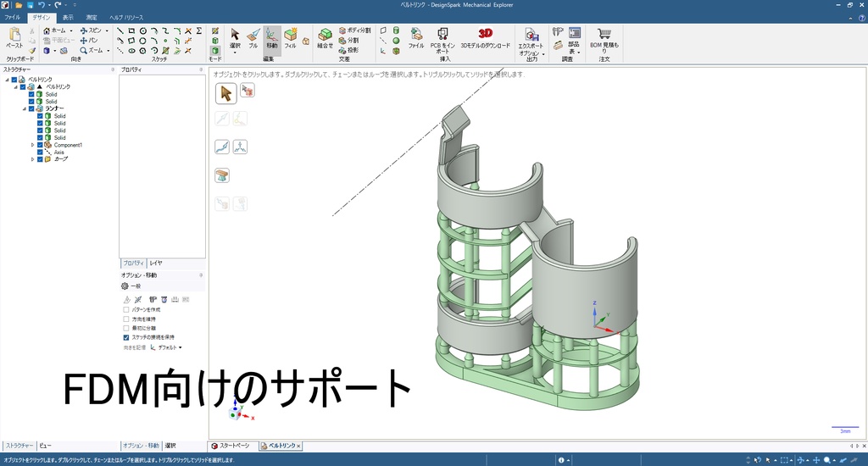Screen dimensions: 868x466
Task: Click the Split (分割) intersect tool
Action: (348, 41)
